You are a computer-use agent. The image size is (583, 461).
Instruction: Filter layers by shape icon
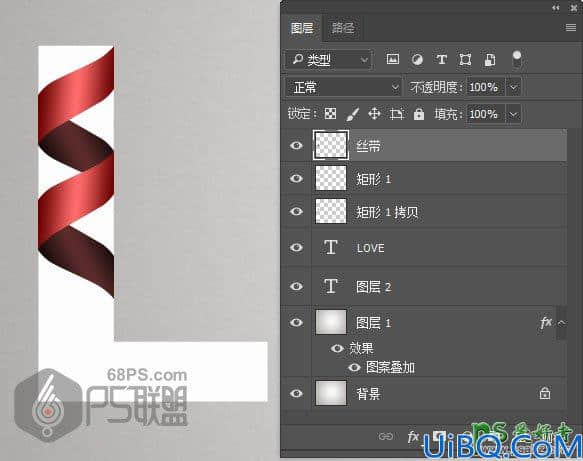[x=466, y=59]
